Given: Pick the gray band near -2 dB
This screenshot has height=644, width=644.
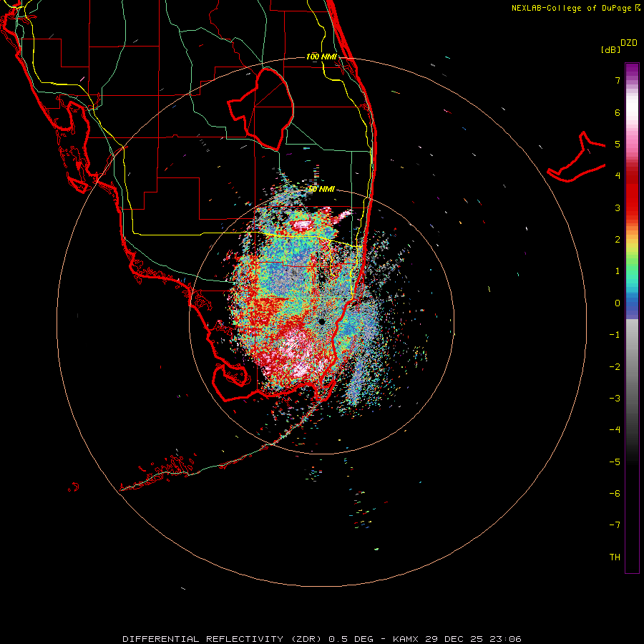Looking at the screenshot, I should pyautogui.click(x=632, y=367).
